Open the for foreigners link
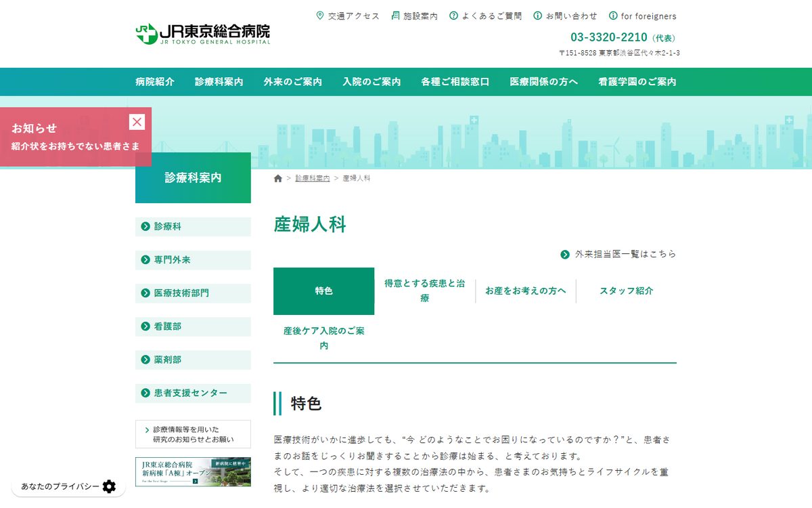Screen dimensions: 812x508 (x=643, y=16)
